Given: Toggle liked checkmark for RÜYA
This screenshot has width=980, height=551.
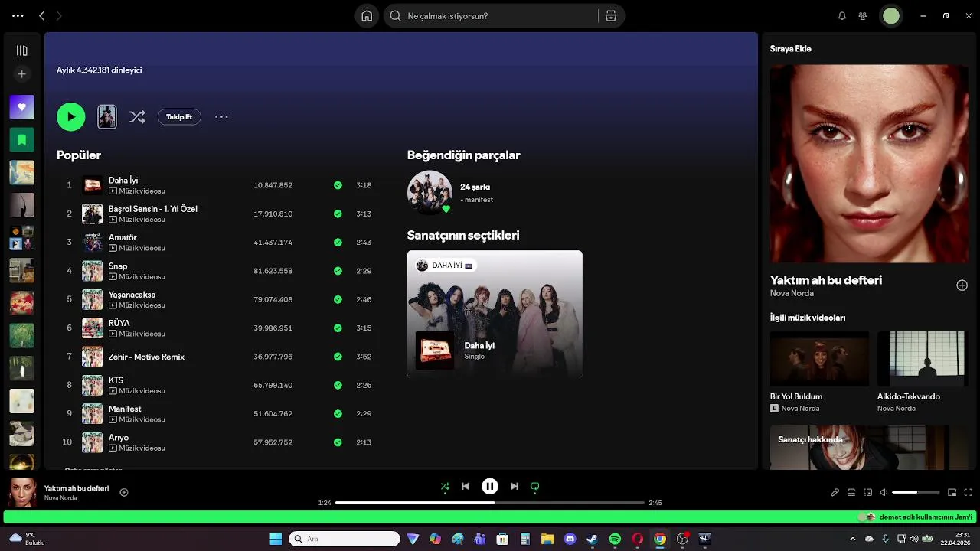Looking at the screenshot, I should coord(338,328).
